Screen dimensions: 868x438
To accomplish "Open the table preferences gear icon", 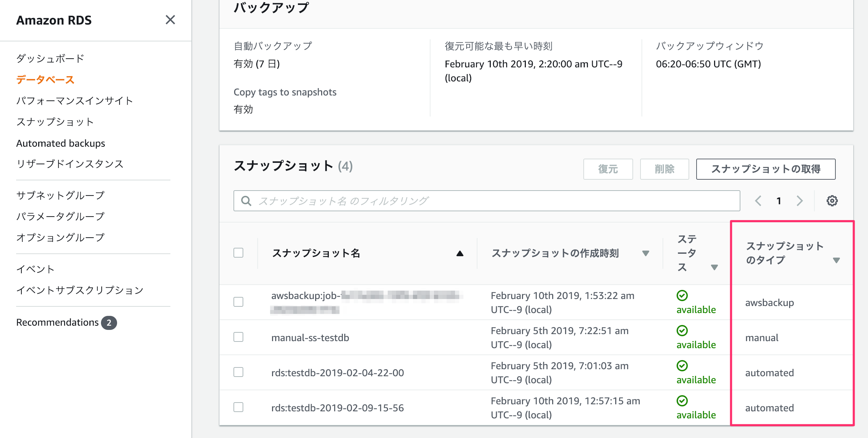I will pos(832,200).
